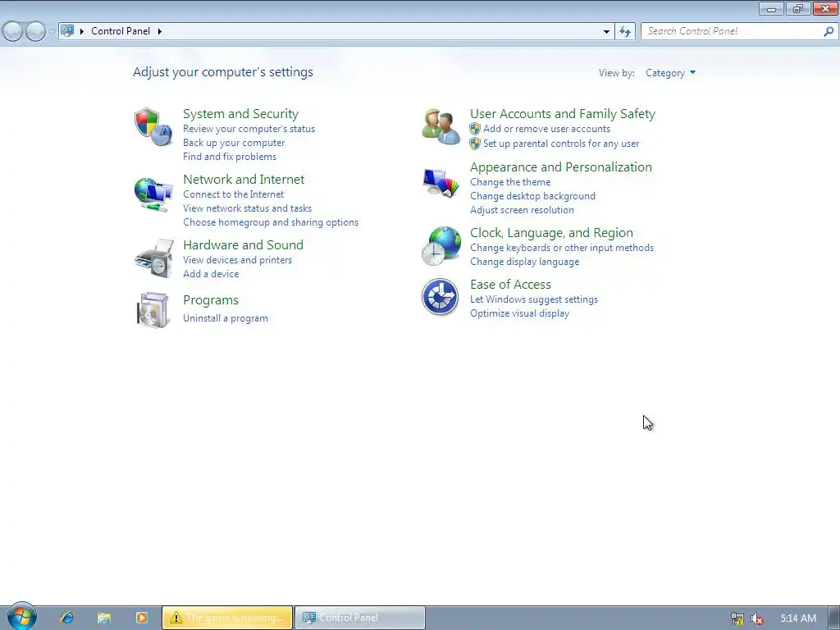
Task: Open User Accounts and Family Safety heading
Action: (563, 113)
